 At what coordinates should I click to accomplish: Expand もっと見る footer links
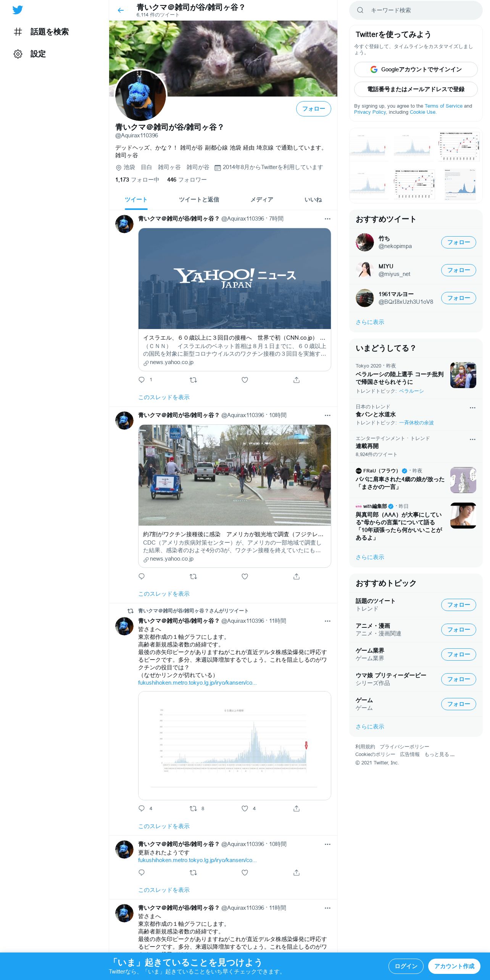(439, 754)
